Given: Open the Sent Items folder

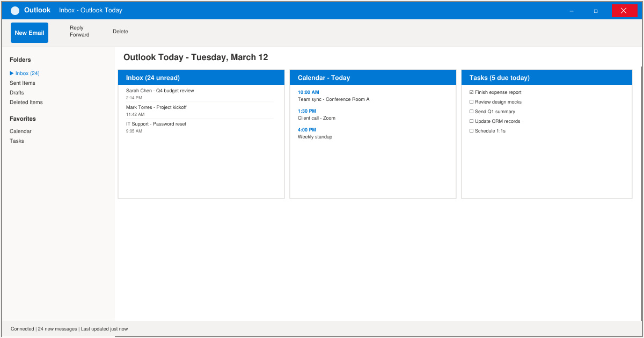Looking at the screenshot, I should 23,83.
